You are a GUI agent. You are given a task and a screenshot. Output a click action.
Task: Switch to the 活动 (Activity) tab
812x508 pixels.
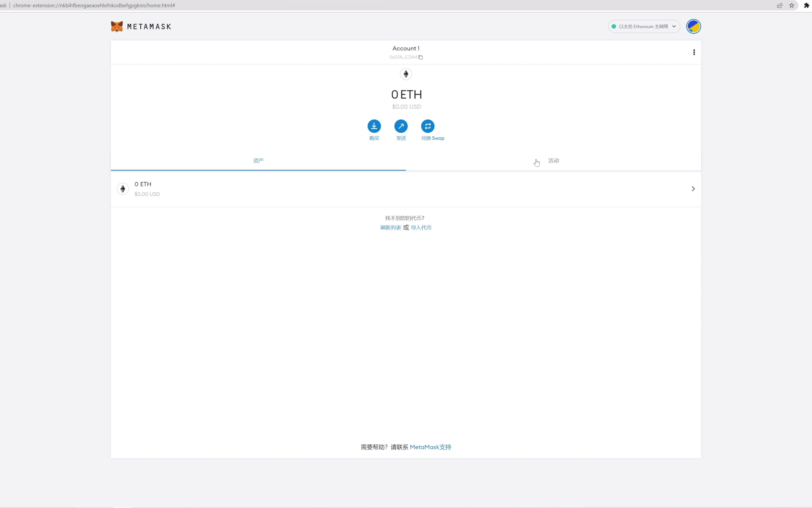pos(553,161)
